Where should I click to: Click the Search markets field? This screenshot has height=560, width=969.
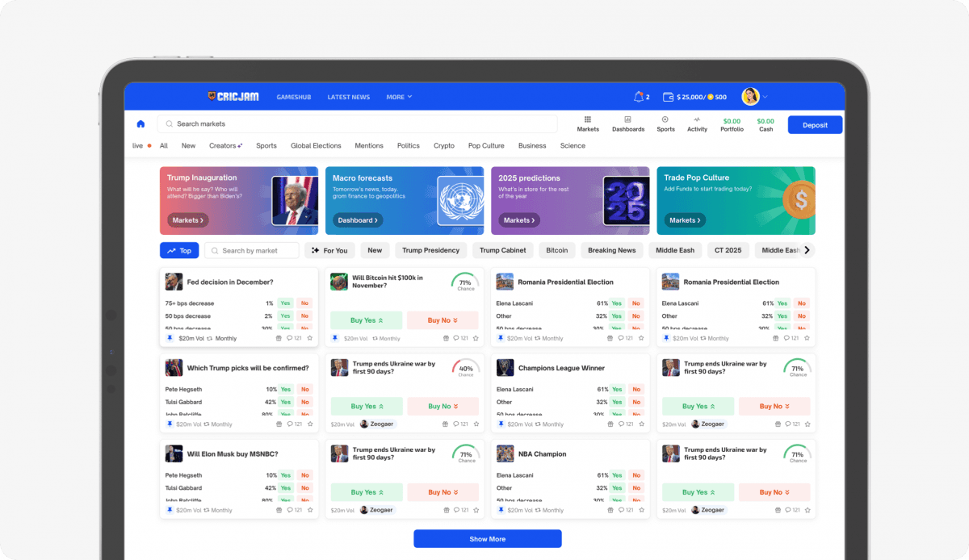(x=358, y=124)
